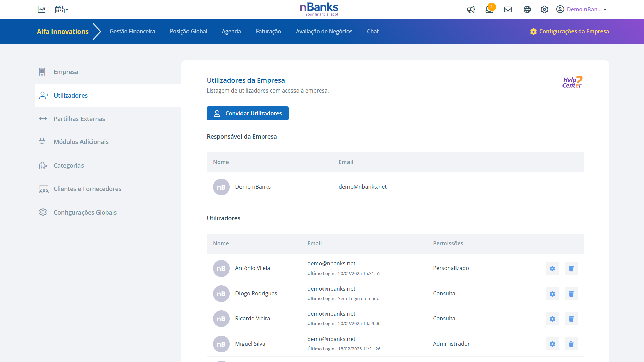The height and width of the screenshot is (362, 644).
Task: Select Partilhas Externas in sidebar
Action: pyautogui.click(x=79, y=119)
